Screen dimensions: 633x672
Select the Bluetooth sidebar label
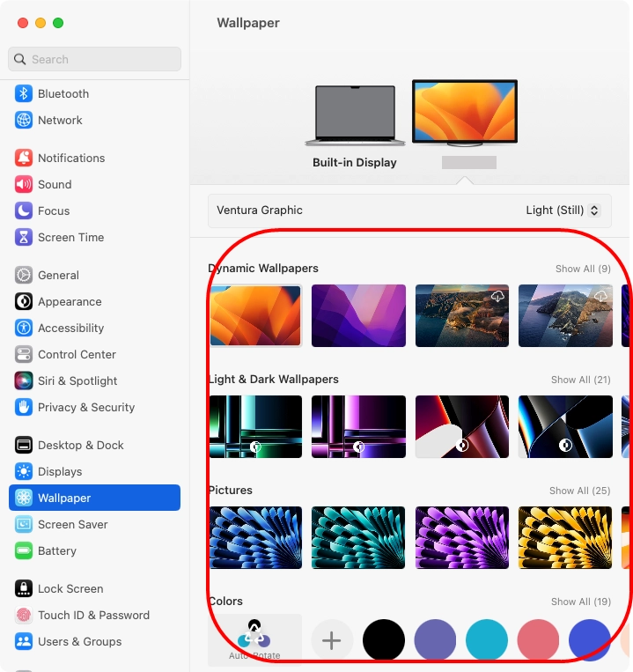(x=63, y=94)
